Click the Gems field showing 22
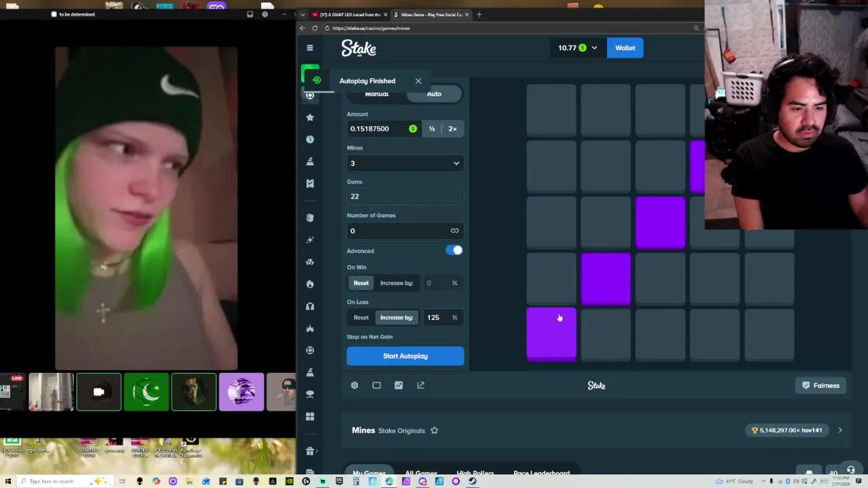Viewport: 868px width, 488px height. [406, 197]
